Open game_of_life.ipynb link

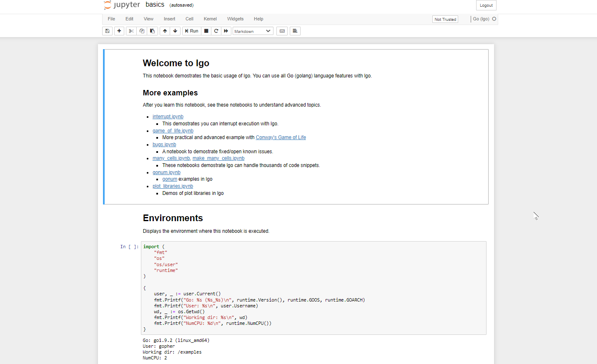tap(173, 131)
